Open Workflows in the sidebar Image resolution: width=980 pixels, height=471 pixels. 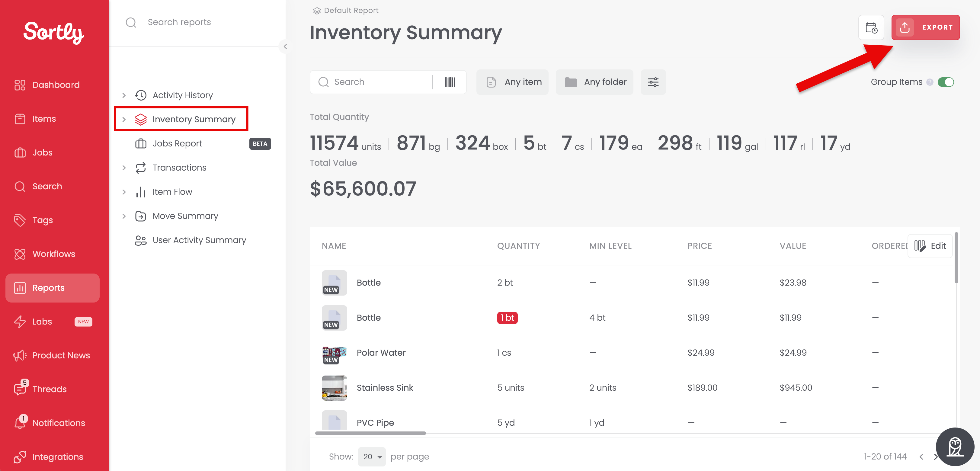pos(52,254)
